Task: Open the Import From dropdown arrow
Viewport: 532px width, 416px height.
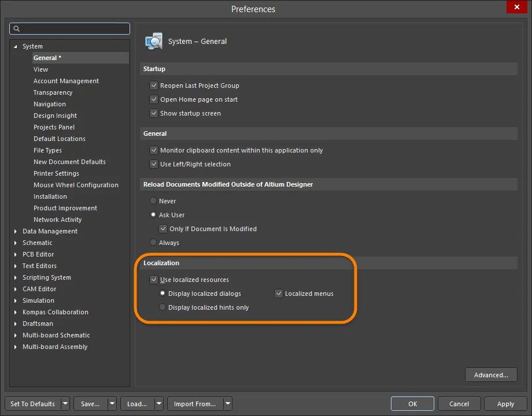Action: [228, 403]
